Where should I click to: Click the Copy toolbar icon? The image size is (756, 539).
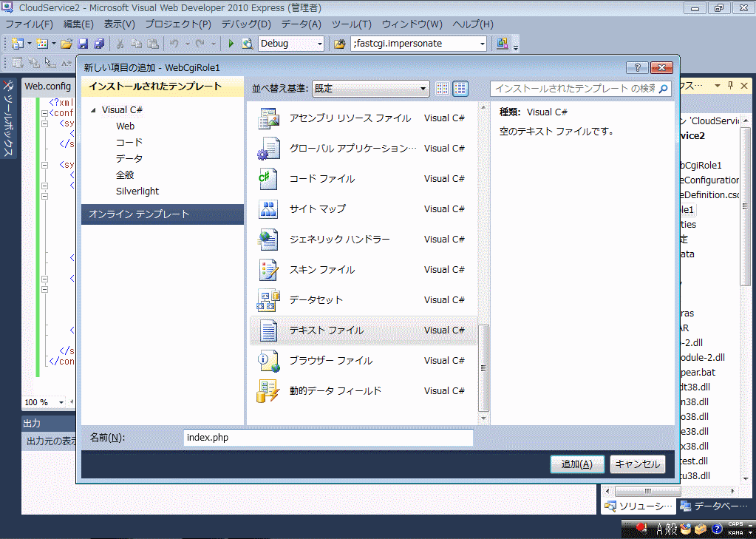137,44
